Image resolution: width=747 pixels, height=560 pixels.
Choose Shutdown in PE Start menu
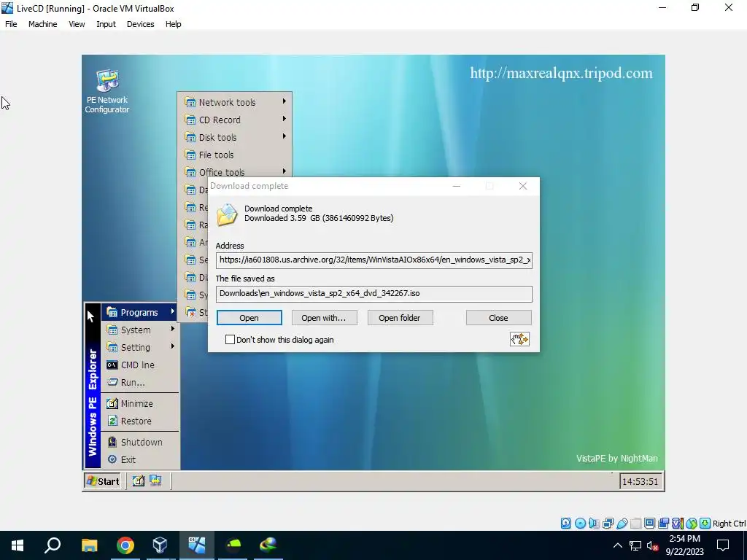coord(140,442)
